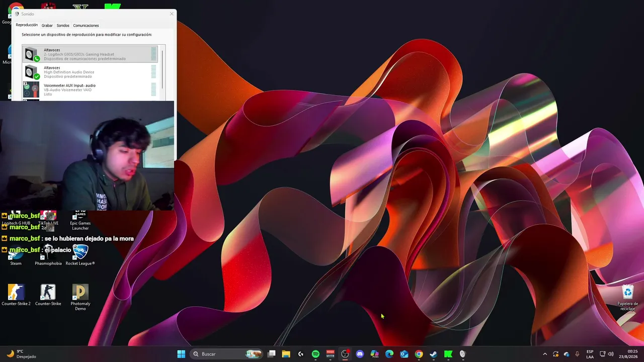Select the High Definition Audio Device speakers

[90, 72]
